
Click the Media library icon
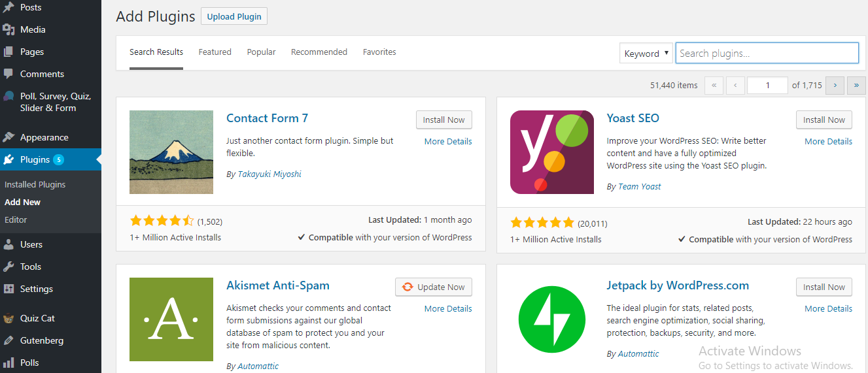coord(9,29)
